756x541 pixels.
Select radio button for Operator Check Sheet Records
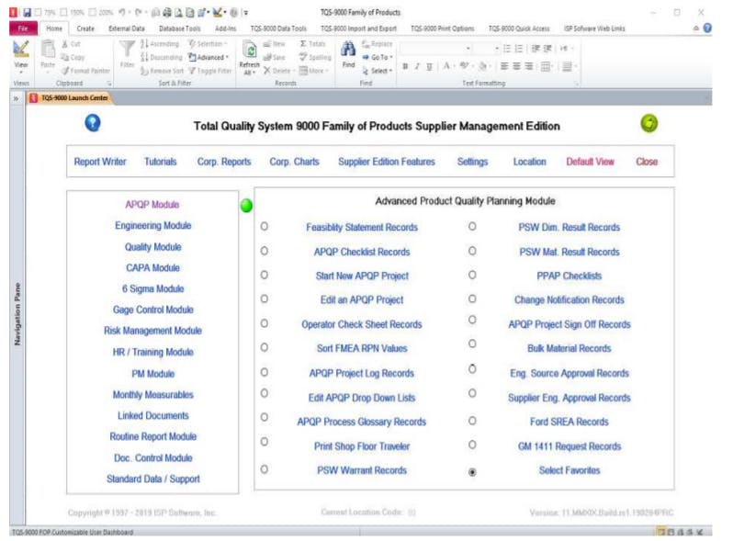click(x=265, y=323)
